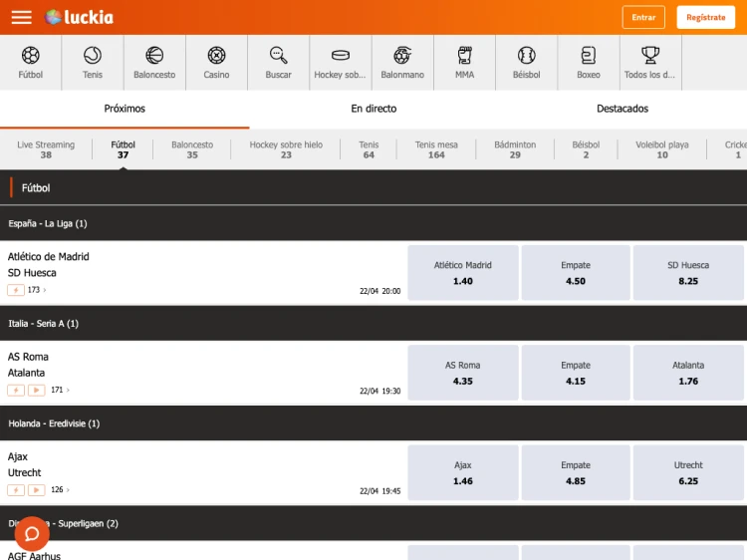This screenshot has width=747, height=560.
Task: Click the Regístrate button
Action: click(705, 17)
